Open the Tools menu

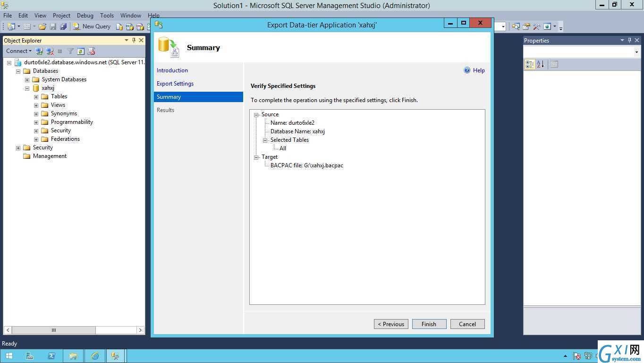pos(107,16)
